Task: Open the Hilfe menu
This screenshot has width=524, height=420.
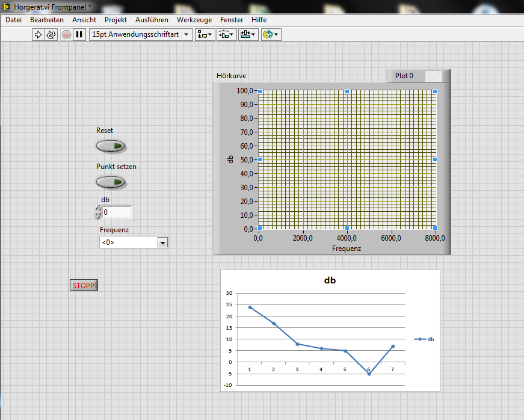Action: point(259,20)
